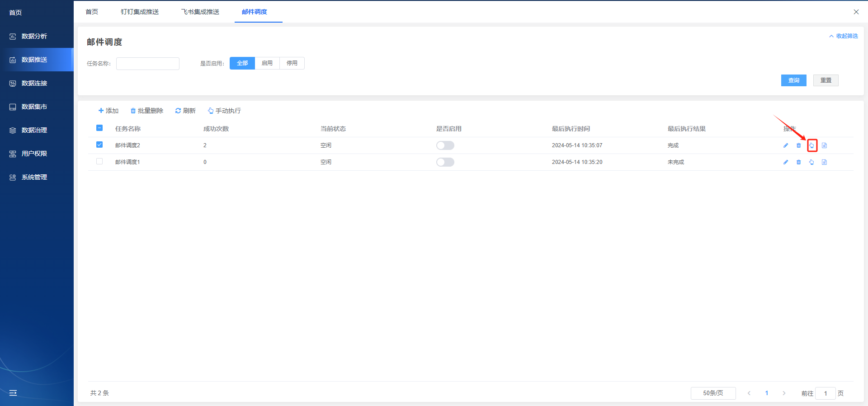This screenshot has height=406, width=868.
Task: Uncheck the 邮件调度2 row checkbox
Action: click(99, 145)
